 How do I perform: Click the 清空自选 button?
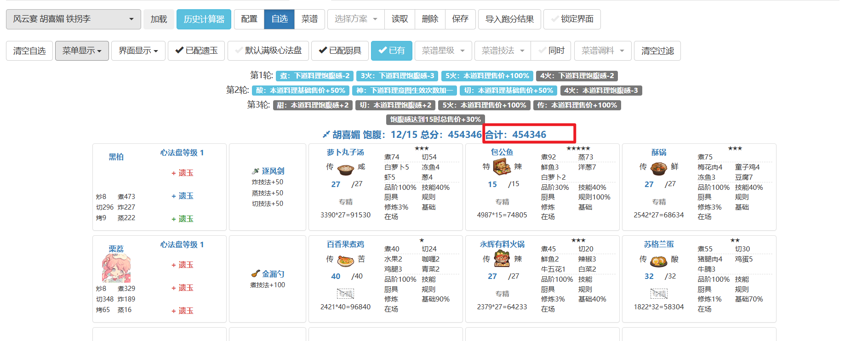pos(29,51)
